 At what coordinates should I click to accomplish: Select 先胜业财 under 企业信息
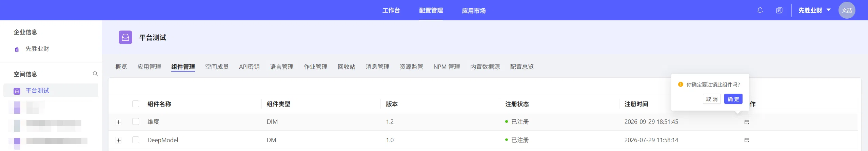(x=37, y=49)
